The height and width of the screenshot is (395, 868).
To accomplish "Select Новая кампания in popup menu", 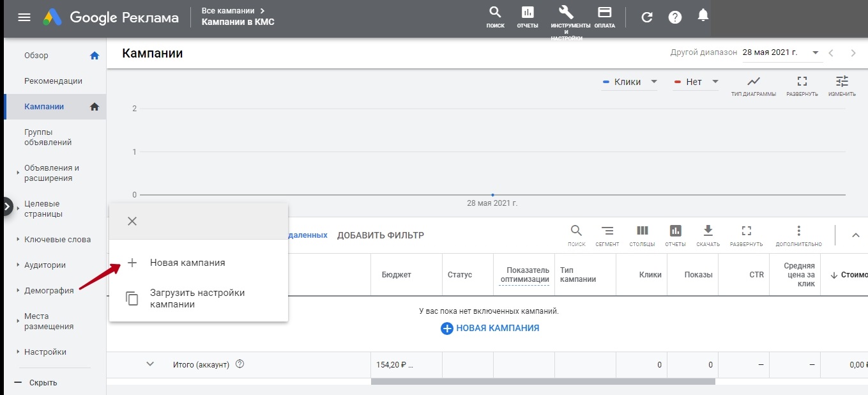I will pyautogui.click(x=199, y=263).
